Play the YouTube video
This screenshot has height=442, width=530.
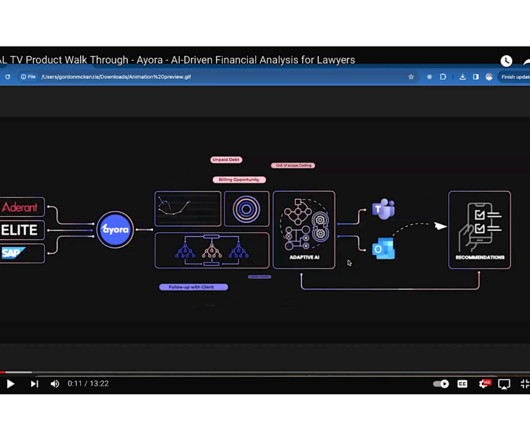(x=10, y=384)
